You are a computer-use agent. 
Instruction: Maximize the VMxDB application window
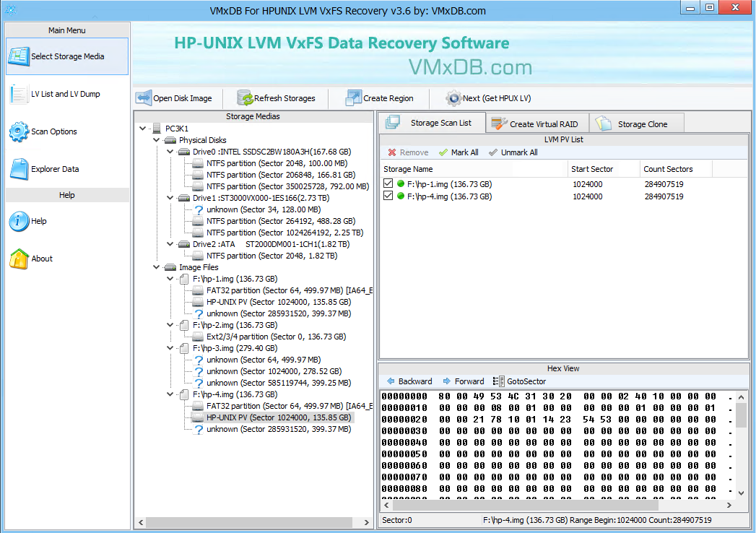point(710,7)
